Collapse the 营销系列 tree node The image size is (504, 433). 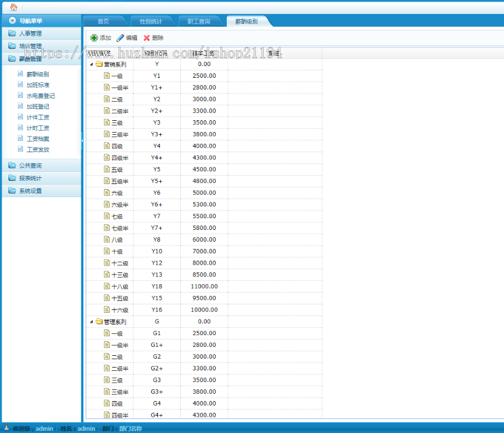pyautogui.click(x=92, y=64)
